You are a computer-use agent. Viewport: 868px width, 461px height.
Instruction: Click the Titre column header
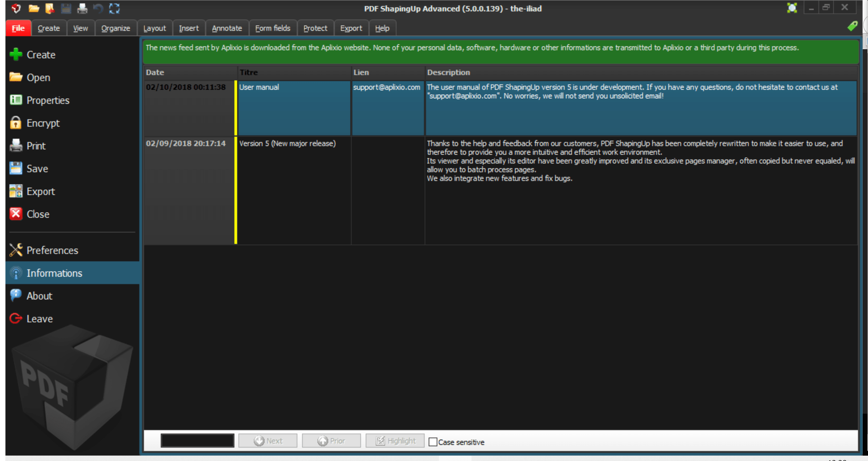point(294,72)
